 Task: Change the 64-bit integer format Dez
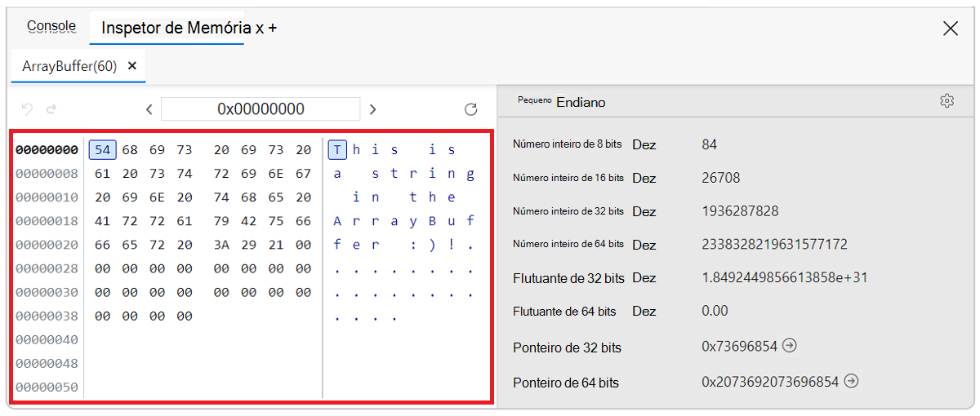click(644, 245)
